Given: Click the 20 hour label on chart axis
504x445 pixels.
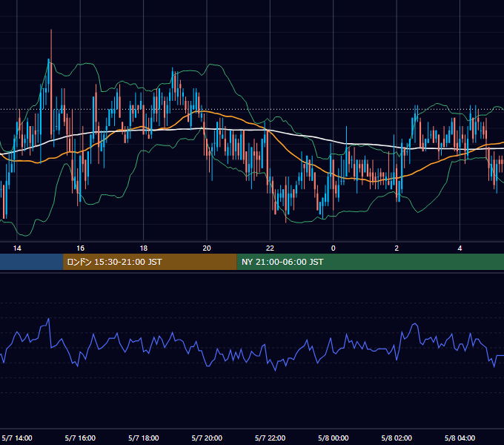Looking at the screenshot, I should click(207, 248).
